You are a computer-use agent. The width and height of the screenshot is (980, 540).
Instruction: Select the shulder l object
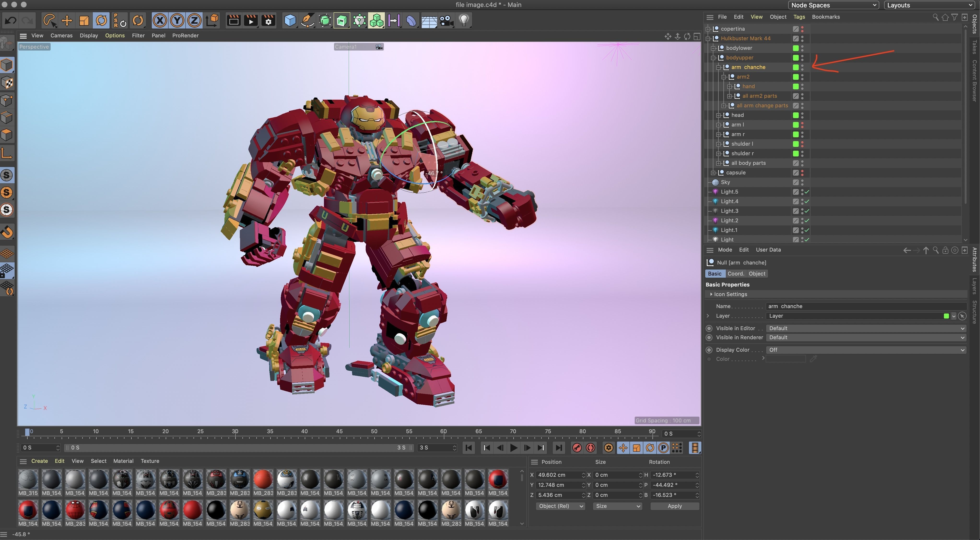tap(742, 144)
